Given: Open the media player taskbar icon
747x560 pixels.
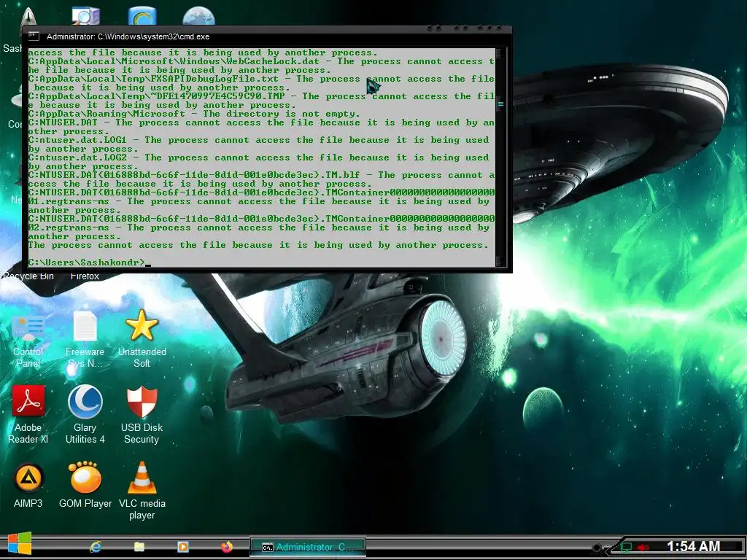Looking at the screenshot, I should coord(183,547).
